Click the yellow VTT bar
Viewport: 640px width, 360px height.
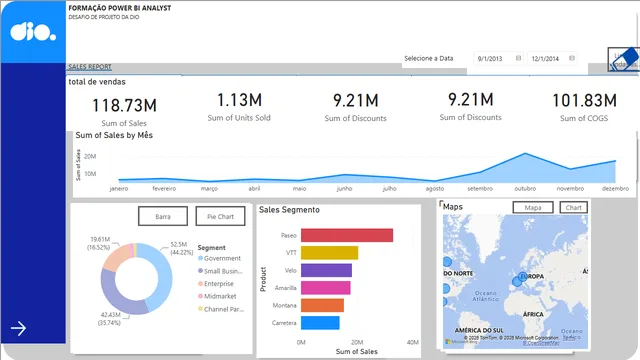(329, 253)
